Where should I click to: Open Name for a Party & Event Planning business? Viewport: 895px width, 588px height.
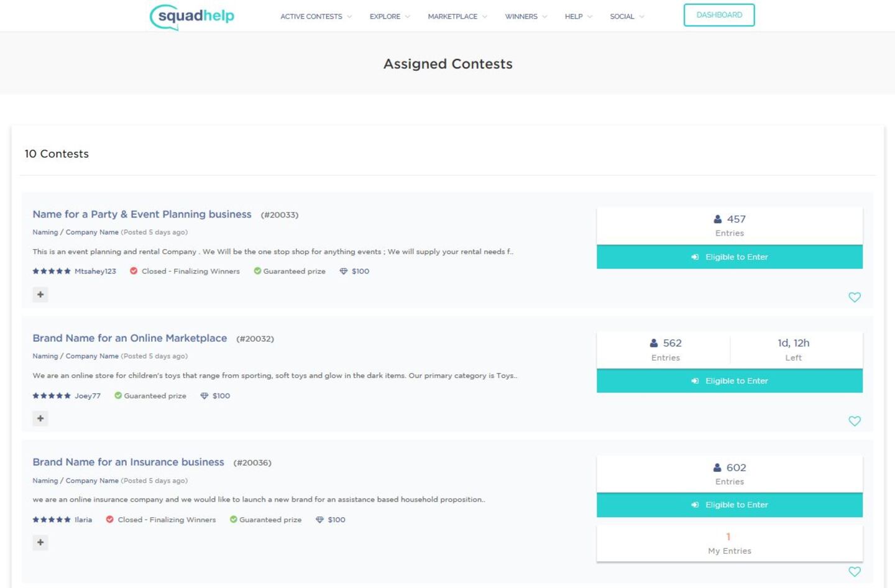click(142, 214)
